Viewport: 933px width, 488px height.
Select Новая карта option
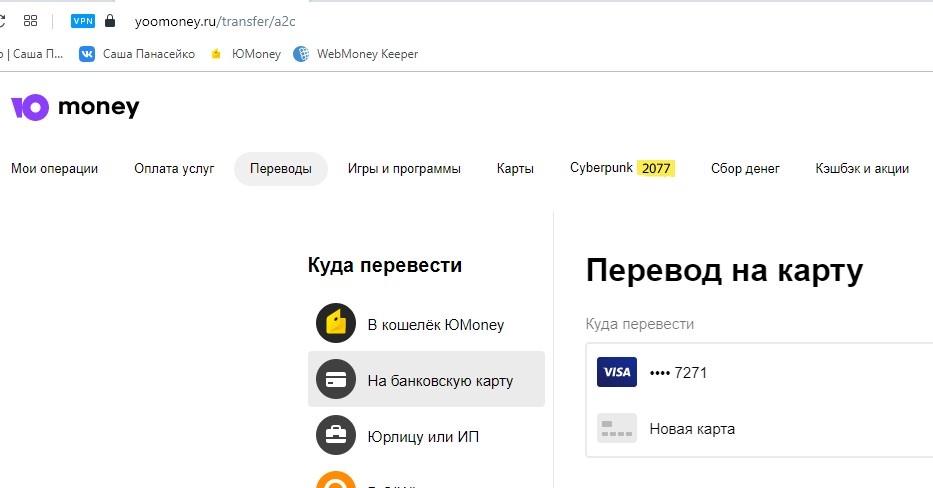pos(759,428)
